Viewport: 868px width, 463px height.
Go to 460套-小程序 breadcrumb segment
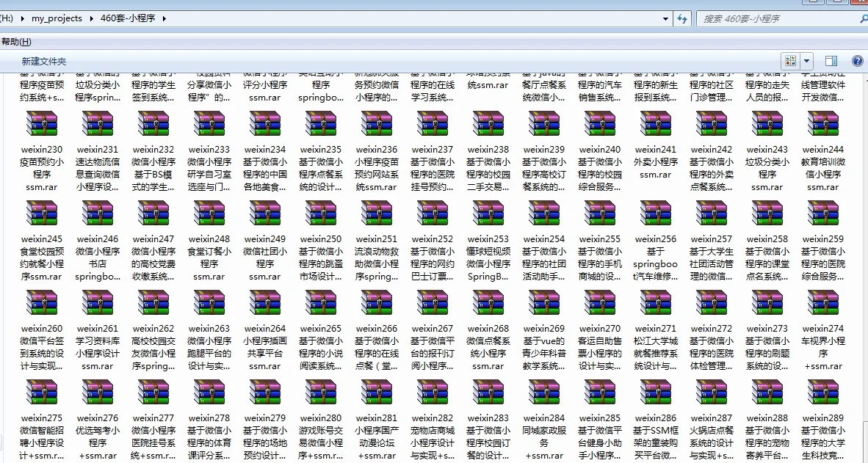point(129,18)
